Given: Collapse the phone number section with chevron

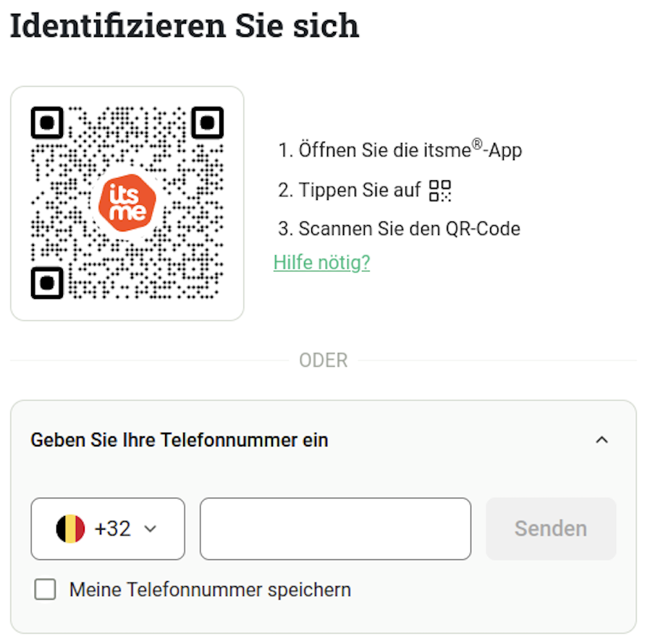Looking at the screenshot, I should (x=602, y=440).
